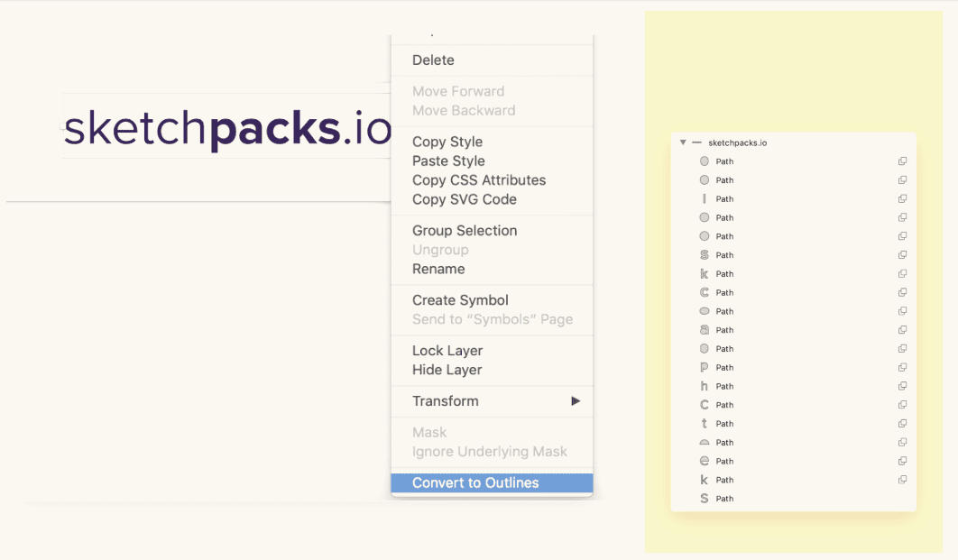Open the Transform submenu arrow
This screenshot has width=958, height=560.
pos(576,401)
